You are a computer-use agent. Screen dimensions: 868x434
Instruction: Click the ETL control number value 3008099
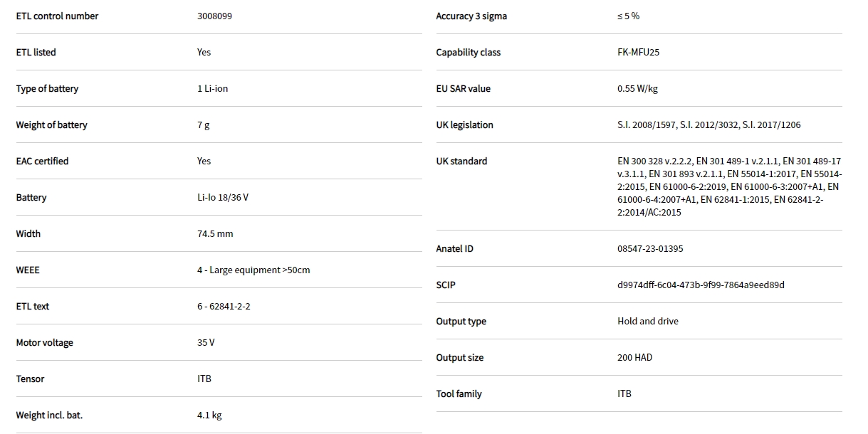214,16
